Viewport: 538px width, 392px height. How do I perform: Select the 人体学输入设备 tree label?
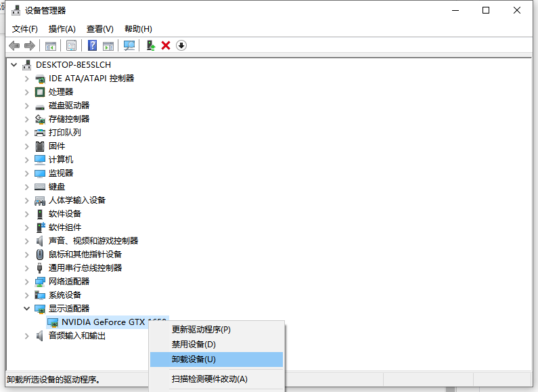77,200
